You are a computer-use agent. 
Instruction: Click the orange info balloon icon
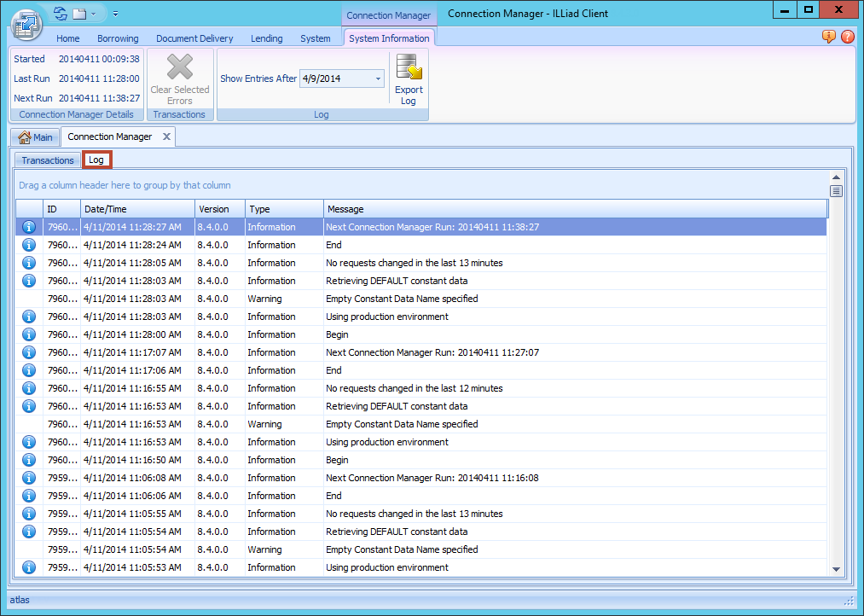click(827, 38)
